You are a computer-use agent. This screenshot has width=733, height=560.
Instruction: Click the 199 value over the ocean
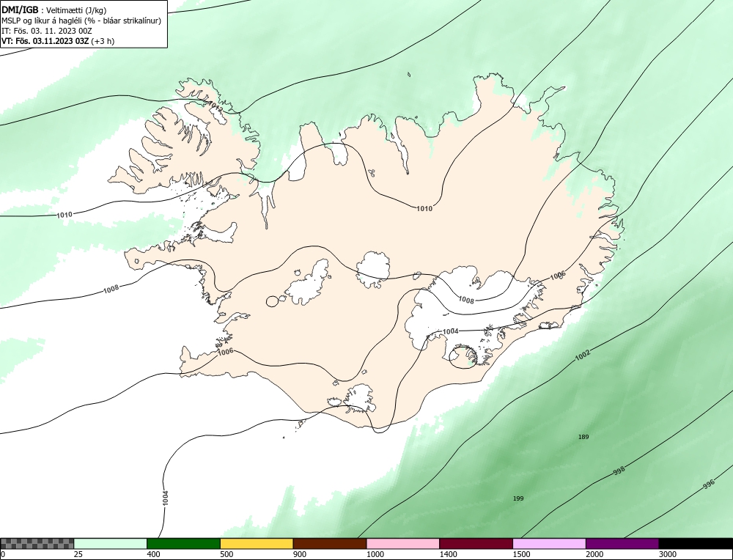[518, 498]
